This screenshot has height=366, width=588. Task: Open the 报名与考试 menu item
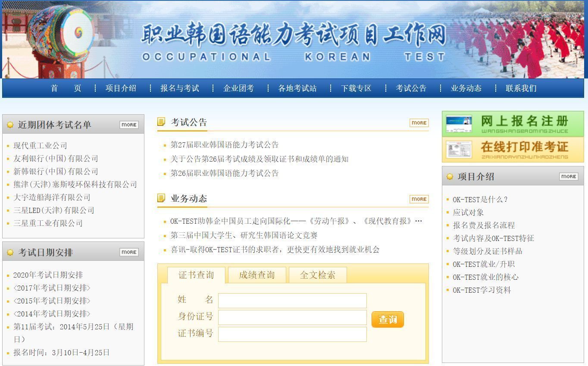[179, 88]
